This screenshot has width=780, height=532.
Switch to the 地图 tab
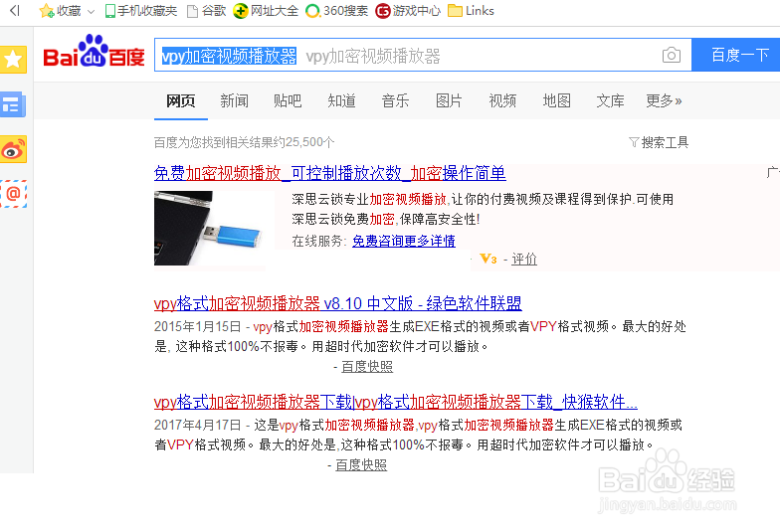coord(557,101)
